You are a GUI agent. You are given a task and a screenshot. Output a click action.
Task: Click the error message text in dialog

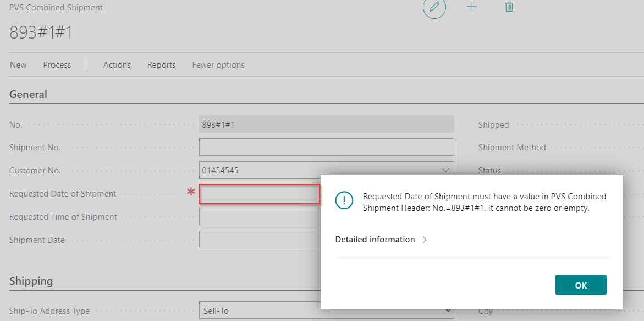(x=485, y=202)
